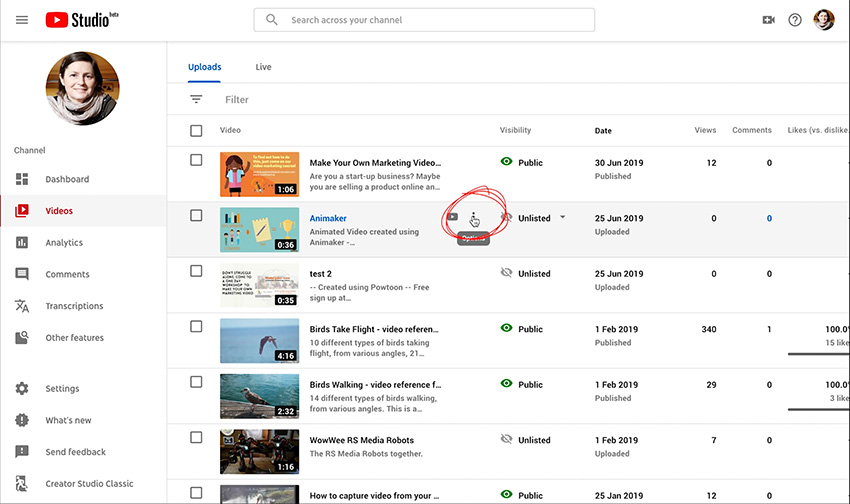Click the 30 Jun 2019 date
Viewport: 850px width, 504px height.
619,163
